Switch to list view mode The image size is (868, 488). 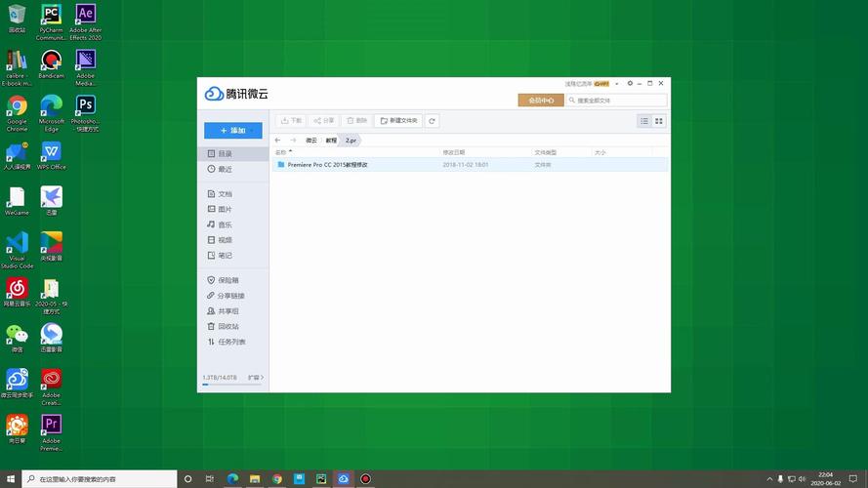point(643,121)
